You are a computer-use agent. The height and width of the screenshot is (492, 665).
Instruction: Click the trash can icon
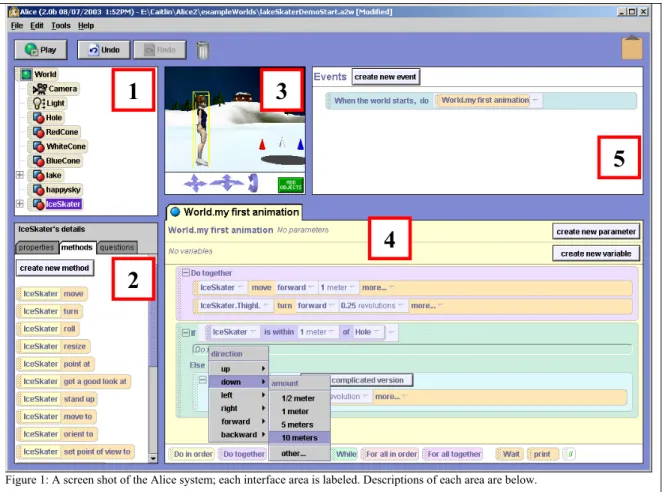tap(203, 50)
